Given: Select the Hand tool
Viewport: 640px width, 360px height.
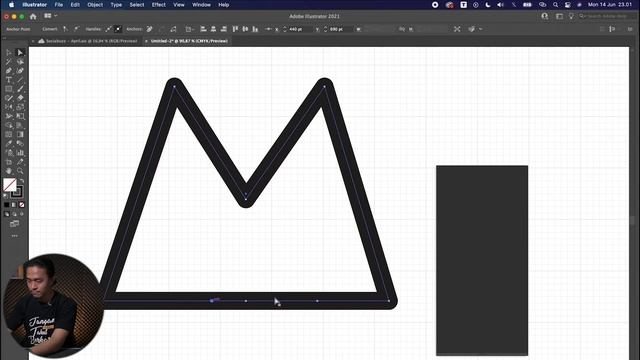Looking at the screenshot, I should pos(9,171).
